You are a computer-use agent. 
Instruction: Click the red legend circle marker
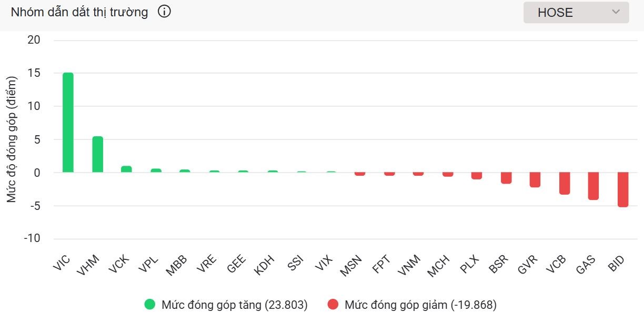click(x=333, y=305)
